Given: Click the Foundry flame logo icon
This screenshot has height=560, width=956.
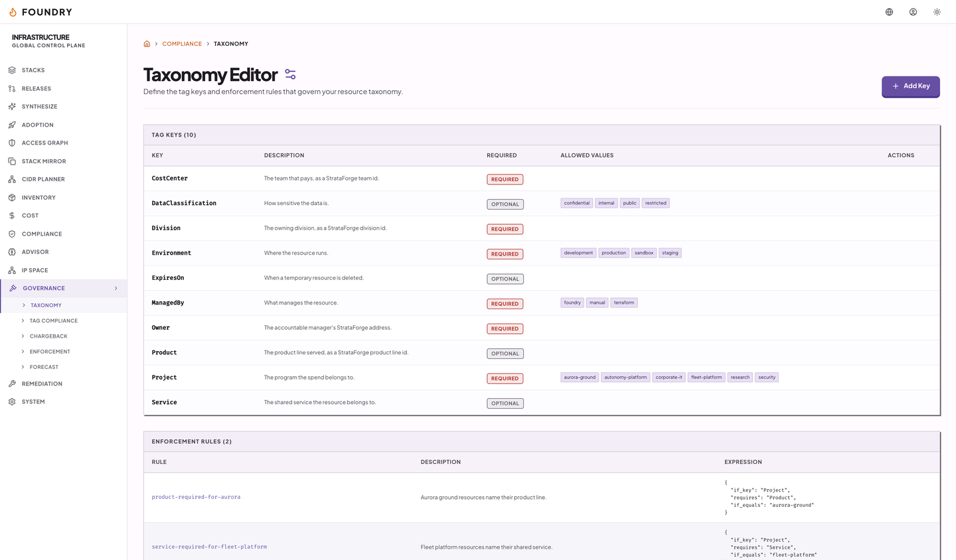Looking at the screenshot, I should tap(13, 12).
